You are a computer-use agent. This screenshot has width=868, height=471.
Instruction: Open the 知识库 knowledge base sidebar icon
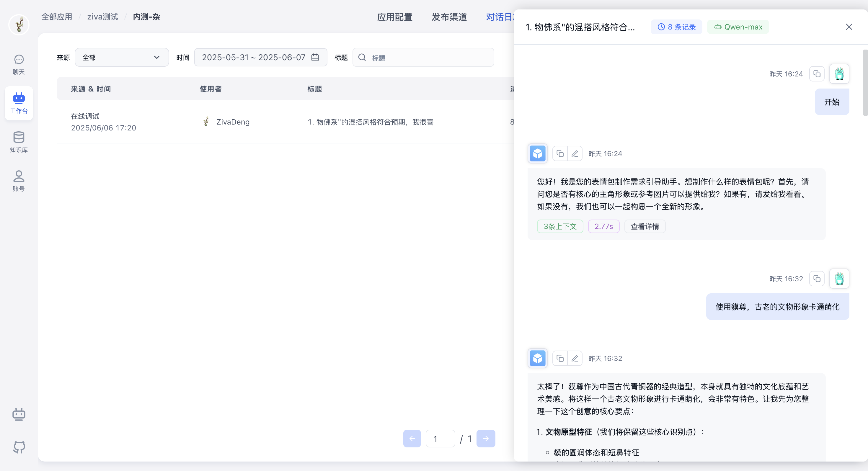click(19, 142)
